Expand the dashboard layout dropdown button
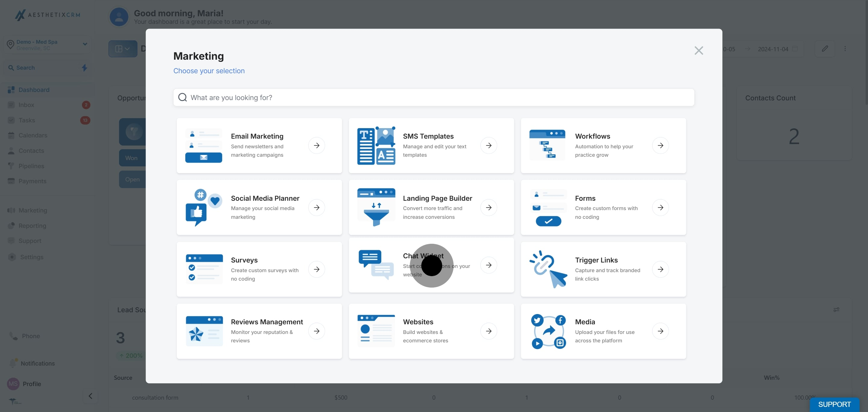Image resolution: width=868 pixels, height=412 pixels. click(x=123, y=49)
